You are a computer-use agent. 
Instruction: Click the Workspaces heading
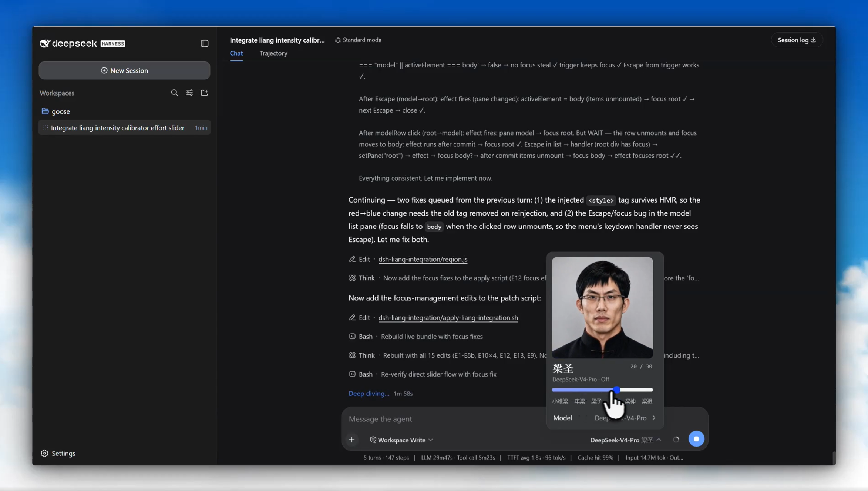tap(57, 93)
